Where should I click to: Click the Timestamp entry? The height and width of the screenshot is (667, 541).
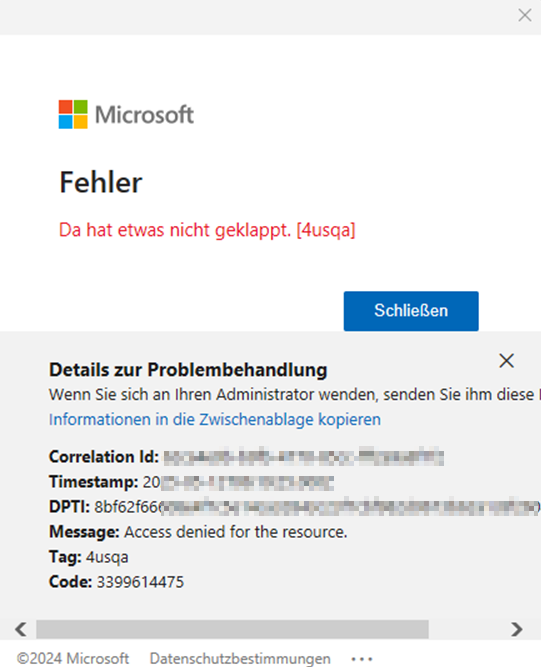(191, 482)
